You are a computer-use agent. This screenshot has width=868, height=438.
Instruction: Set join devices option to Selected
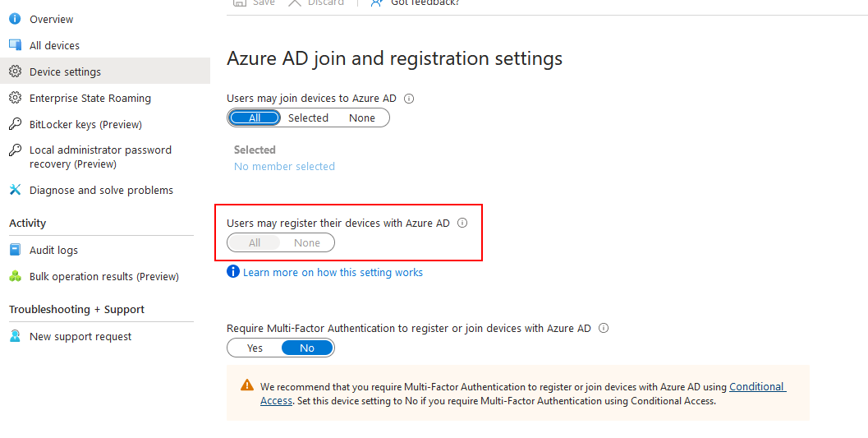(308, 118)
